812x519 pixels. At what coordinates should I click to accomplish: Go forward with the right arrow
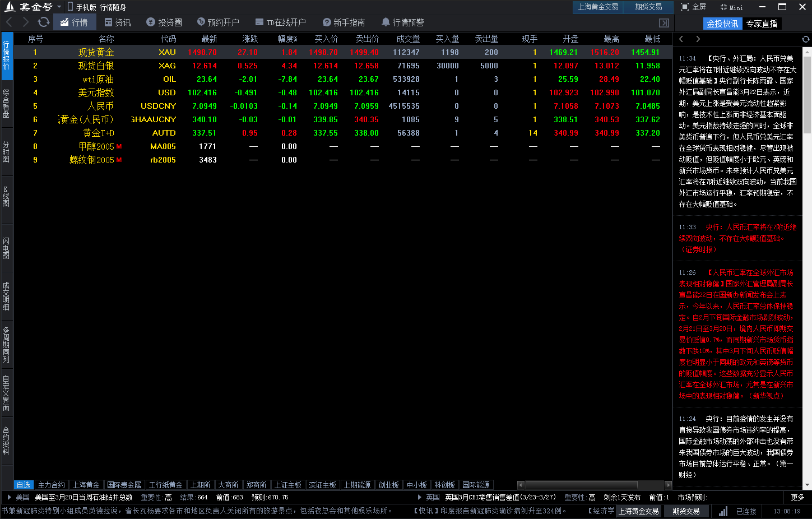[x=26, y=22]
